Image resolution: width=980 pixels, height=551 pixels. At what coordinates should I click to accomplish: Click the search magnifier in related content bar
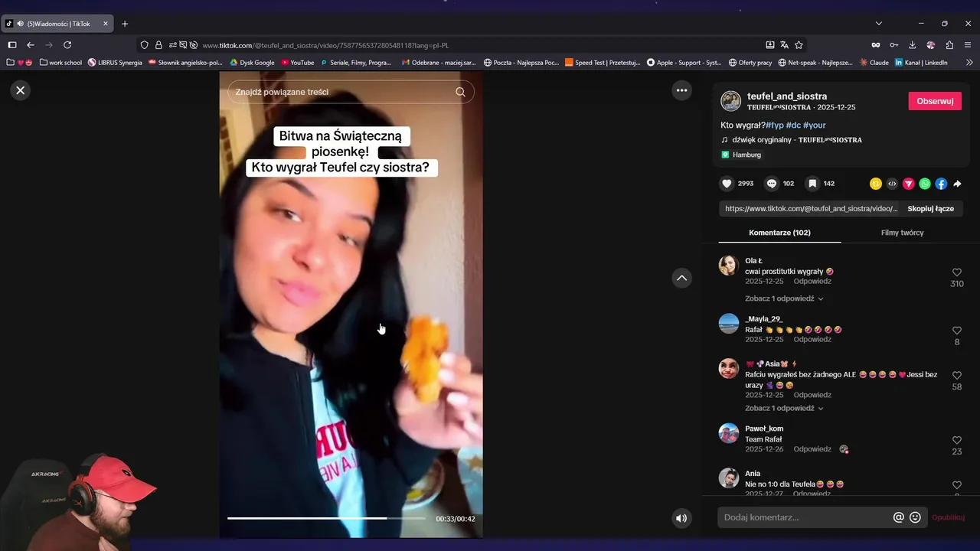coord(460,92)
